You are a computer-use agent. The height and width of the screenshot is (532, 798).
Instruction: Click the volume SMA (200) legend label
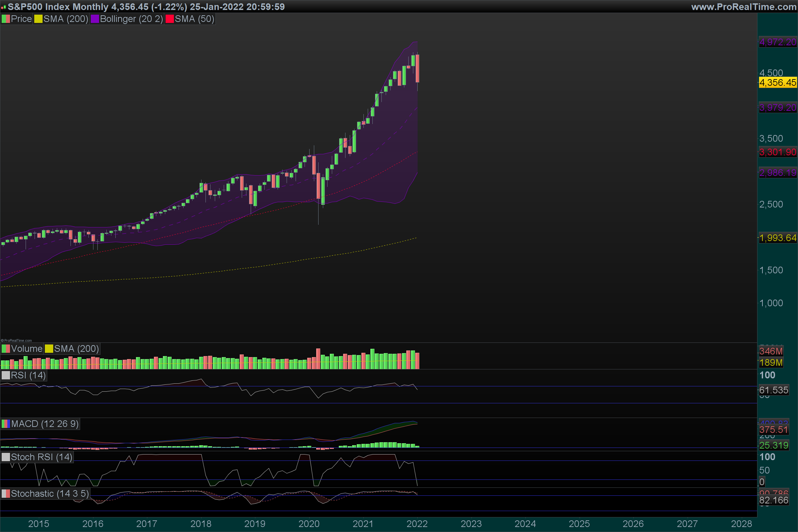[x=76, y=349]
